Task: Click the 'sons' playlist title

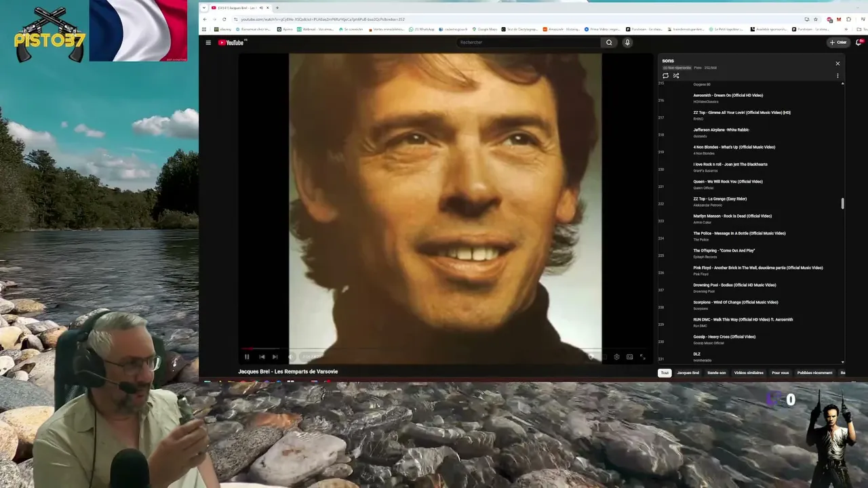Action: pyautogui.click(x=668, y=61)
